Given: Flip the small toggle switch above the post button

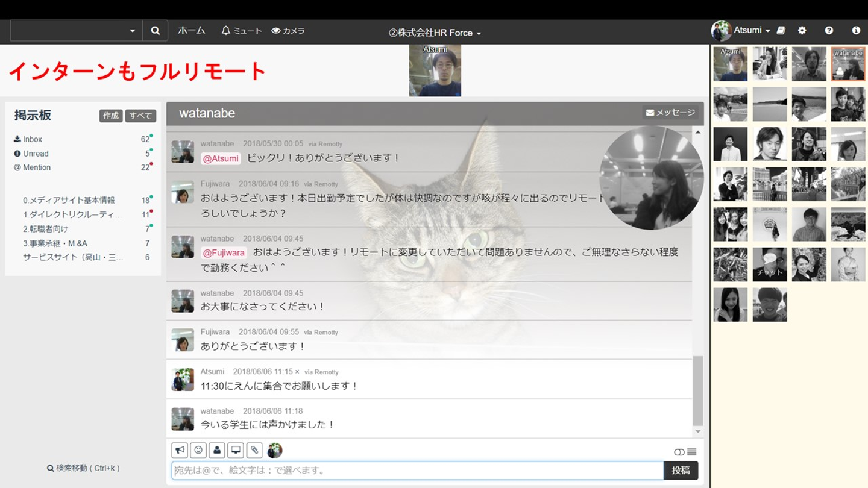Looking at the screenshot, I should 679,452.
